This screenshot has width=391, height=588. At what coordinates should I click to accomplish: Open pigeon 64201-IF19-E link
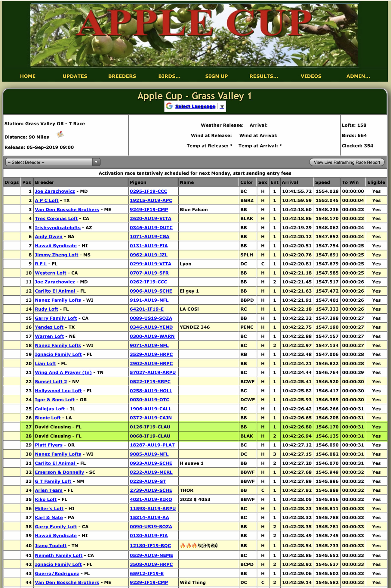(x=147, y=309)
